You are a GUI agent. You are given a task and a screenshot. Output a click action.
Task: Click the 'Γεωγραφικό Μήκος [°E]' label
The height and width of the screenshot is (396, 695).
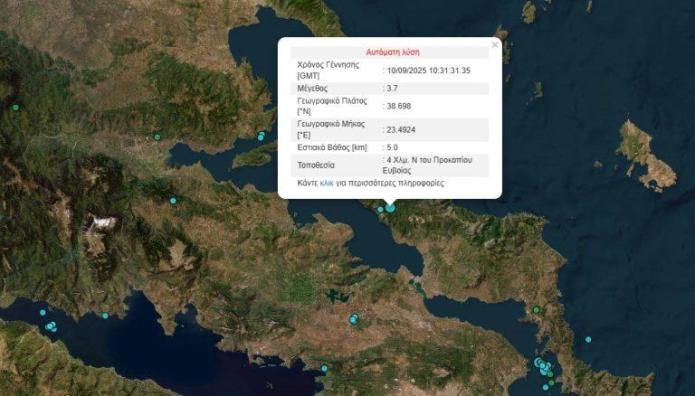click(331, 129)
